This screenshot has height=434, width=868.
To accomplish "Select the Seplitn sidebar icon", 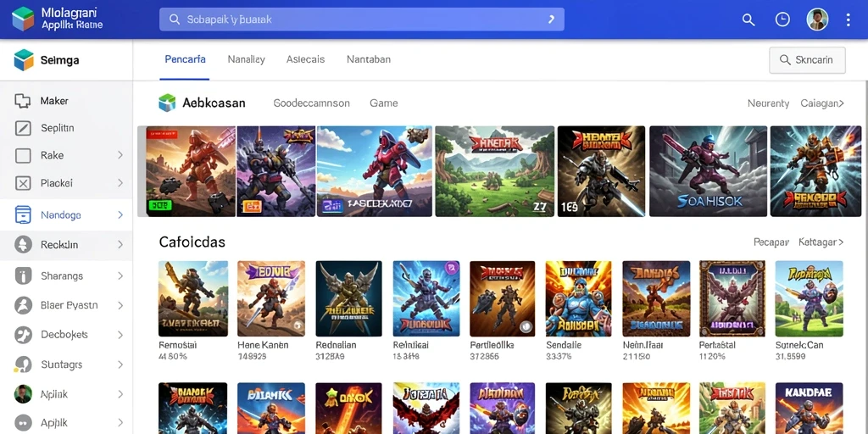I will 23,129.
